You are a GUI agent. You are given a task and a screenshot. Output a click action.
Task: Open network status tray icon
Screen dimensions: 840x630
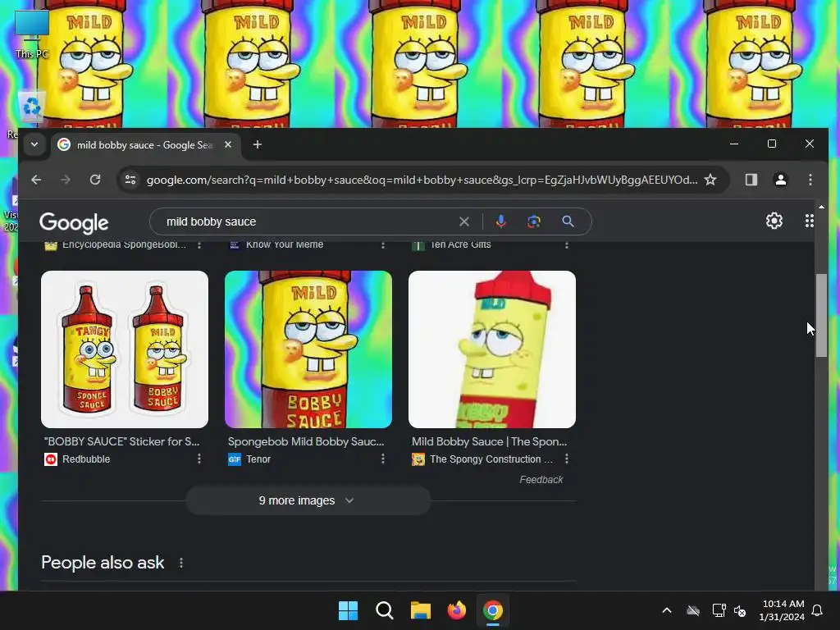(719, 610)
